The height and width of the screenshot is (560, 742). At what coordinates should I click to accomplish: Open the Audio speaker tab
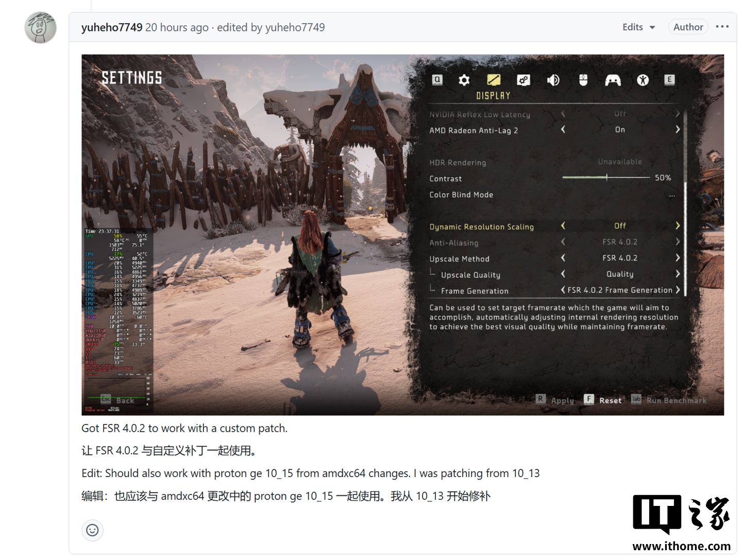point(553,80)
